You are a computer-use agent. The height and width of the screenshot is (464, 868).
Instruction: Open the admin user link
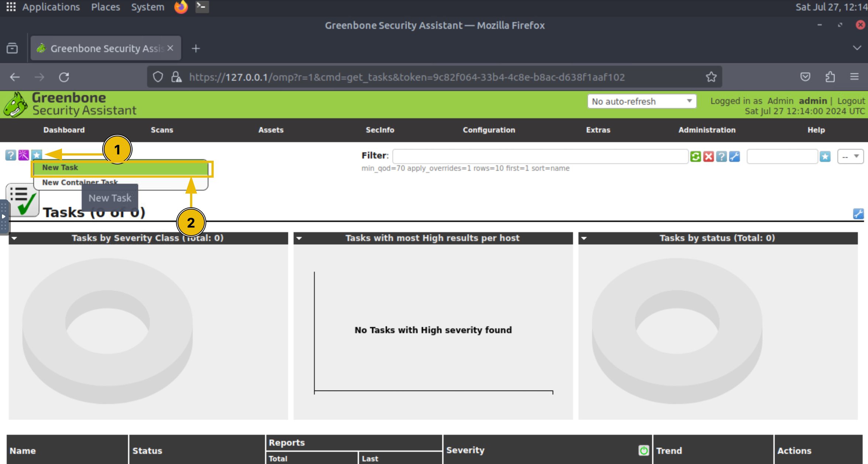(813, 100)
